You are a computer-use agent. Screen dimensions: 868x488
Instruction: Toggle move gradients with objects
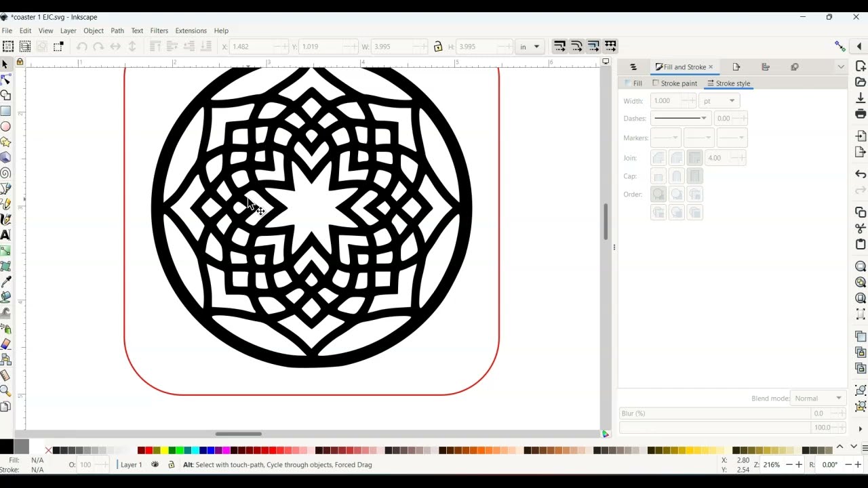coord(593,46)
